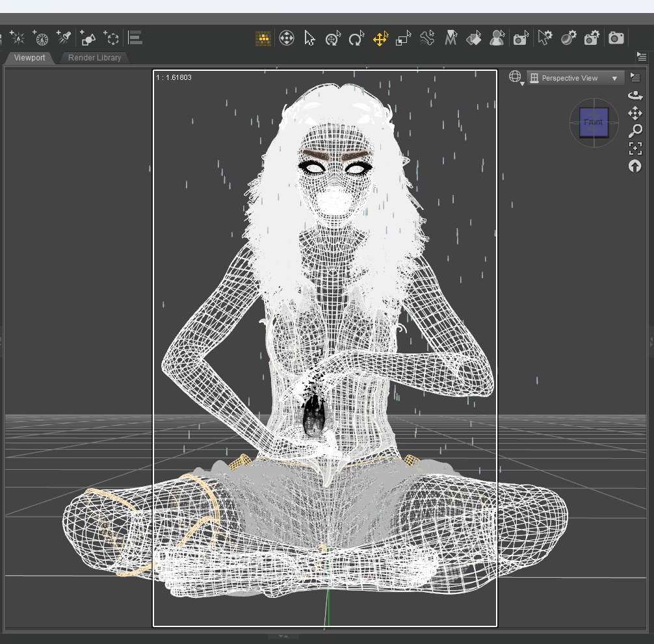Select the Rotate tool

356,38
